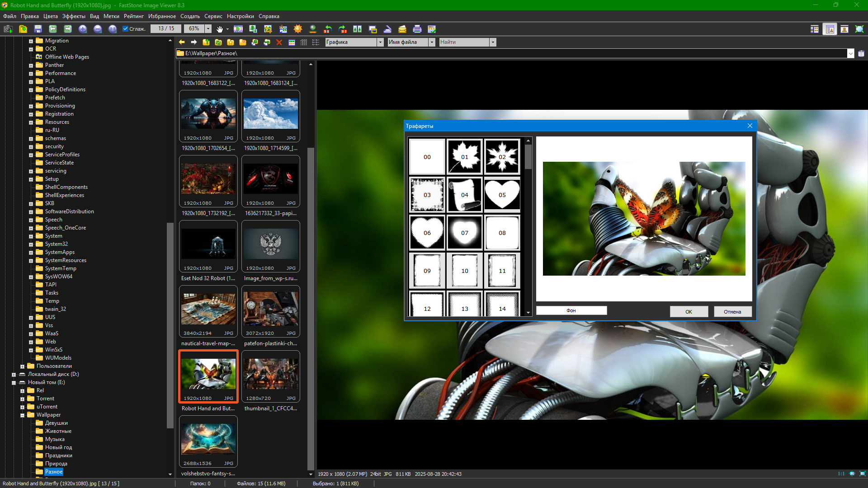The image size is (868, 488).
Task: Click the red Delete X icon
Action: [279, 42]
